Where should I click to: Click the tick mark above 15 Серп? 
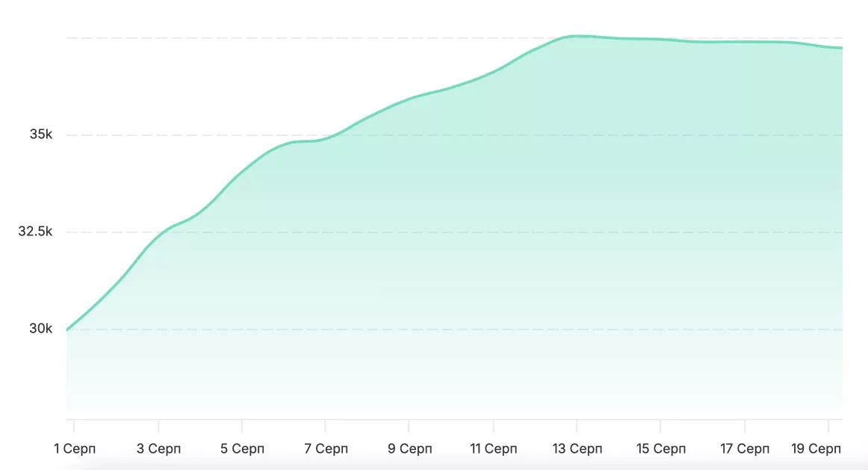pos(660,426)
